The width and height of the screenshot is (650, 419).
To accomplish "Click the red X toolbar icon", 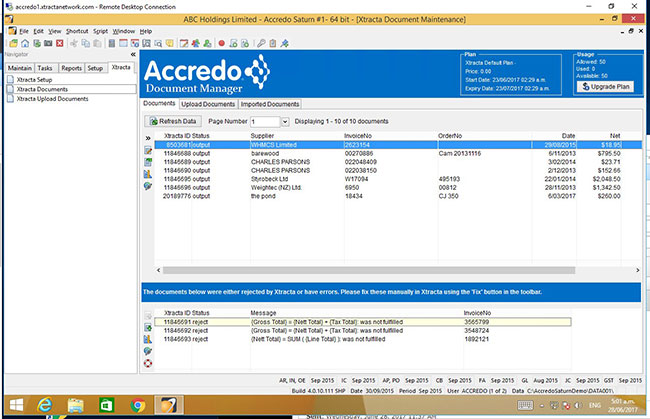I will pyautogui.click(x=60, y=43).
